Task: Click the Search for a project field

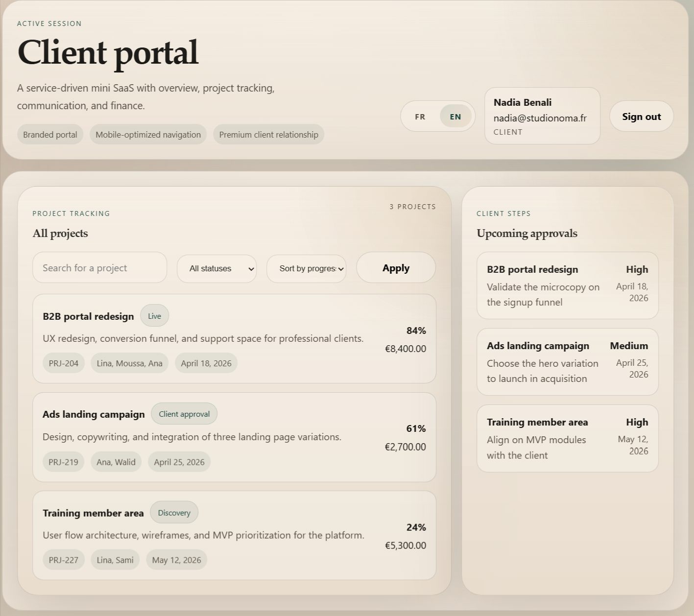Action: click(99, 267)
